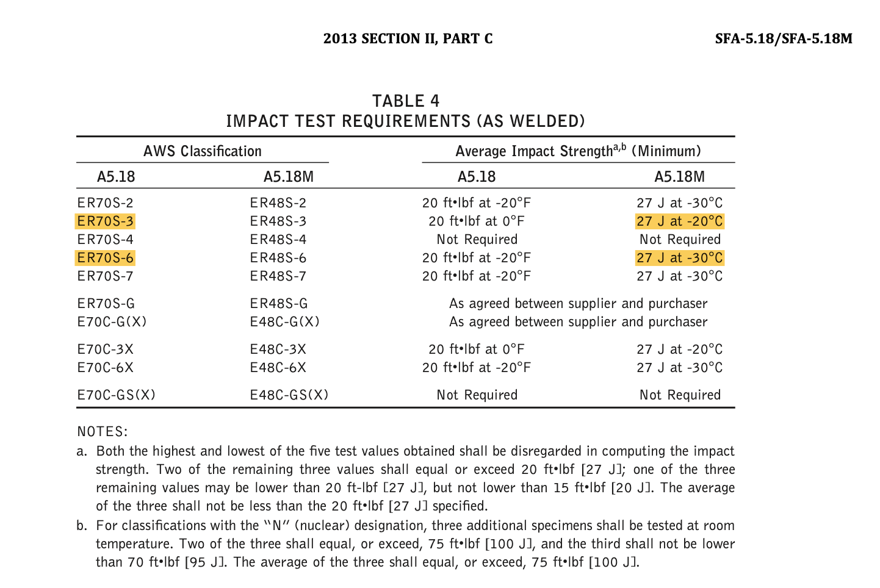Viewport: 880px width, 588px height.
Task: Click the ER48S-7 classification entry
Action: (278, 276)
